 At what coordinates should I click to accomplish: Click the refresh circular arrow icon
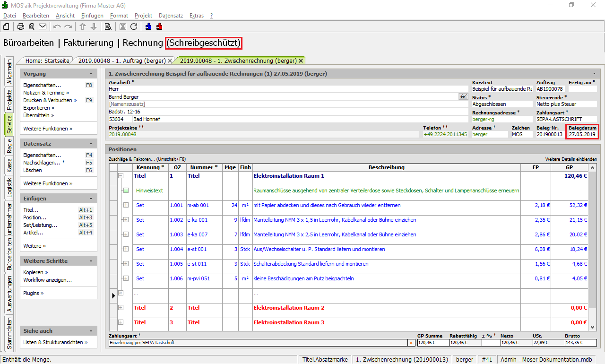pos(134,26)
